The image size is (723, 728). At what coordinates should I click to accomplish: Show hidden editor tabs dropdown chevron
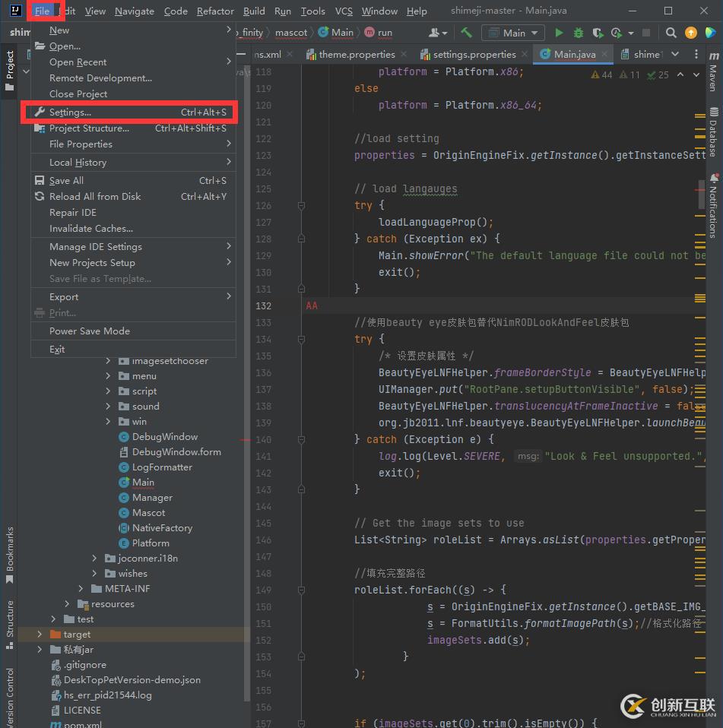pos(674,55)
